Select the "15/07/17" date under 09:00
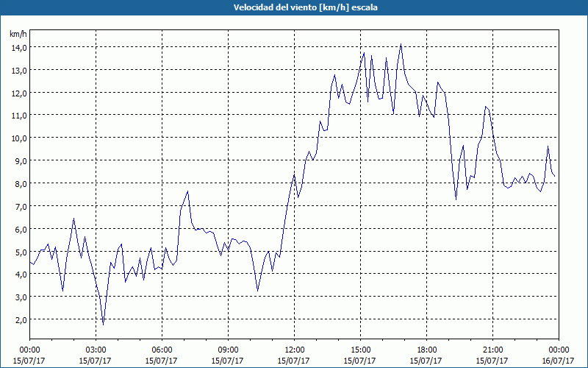Image resolution: width=588 pixels, height=368 pixels. point(228,361)
